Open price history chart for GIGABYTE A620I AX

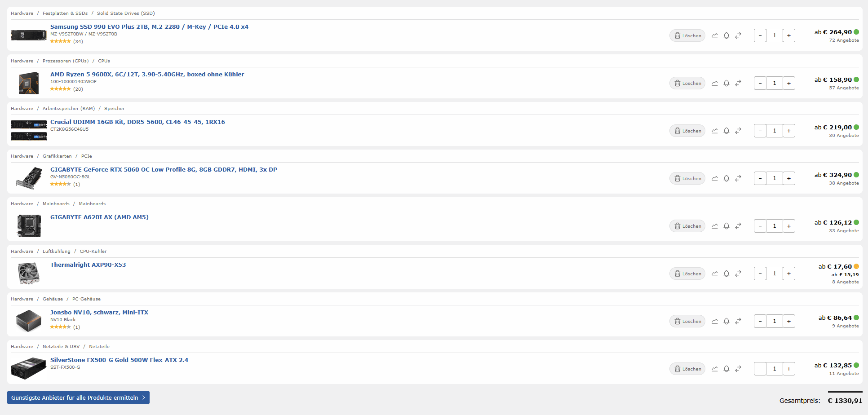point(715,226)
